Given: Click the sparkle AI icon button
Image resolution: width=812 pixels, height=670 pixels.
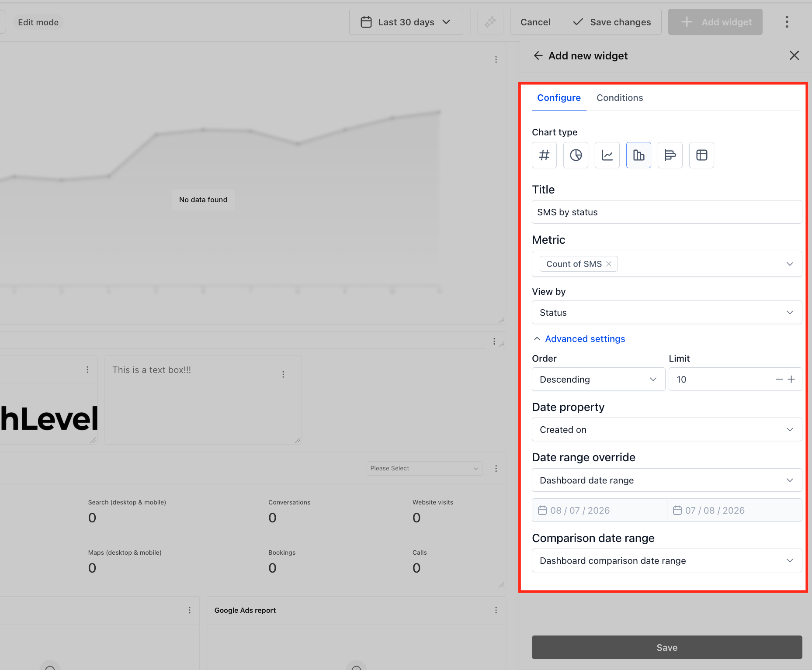Looking at the screenshot, I should [x=490, y=22].
